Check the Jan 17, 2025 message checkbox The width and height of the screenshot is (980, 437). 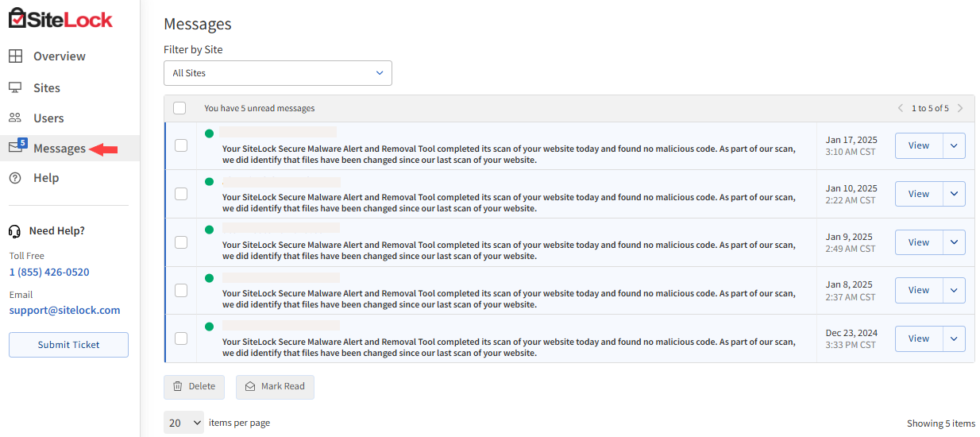coord(181,145)
